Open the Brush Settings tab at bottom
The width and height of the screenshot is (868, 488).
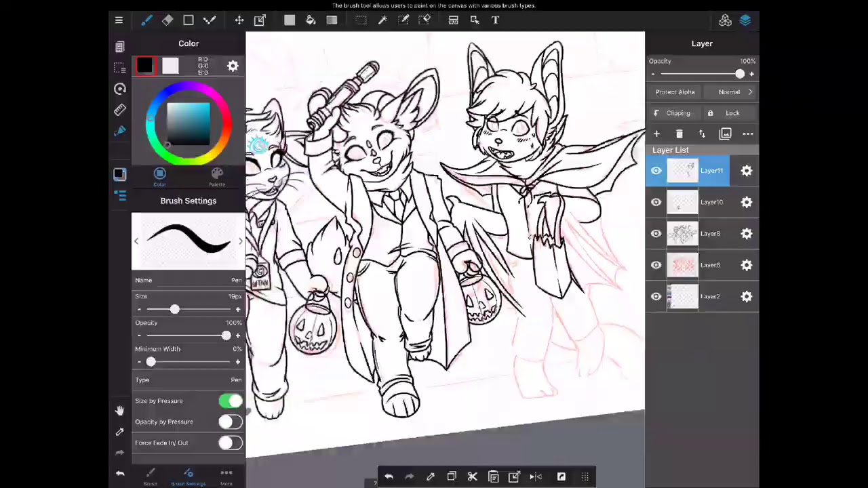click(x=189, y=476)
